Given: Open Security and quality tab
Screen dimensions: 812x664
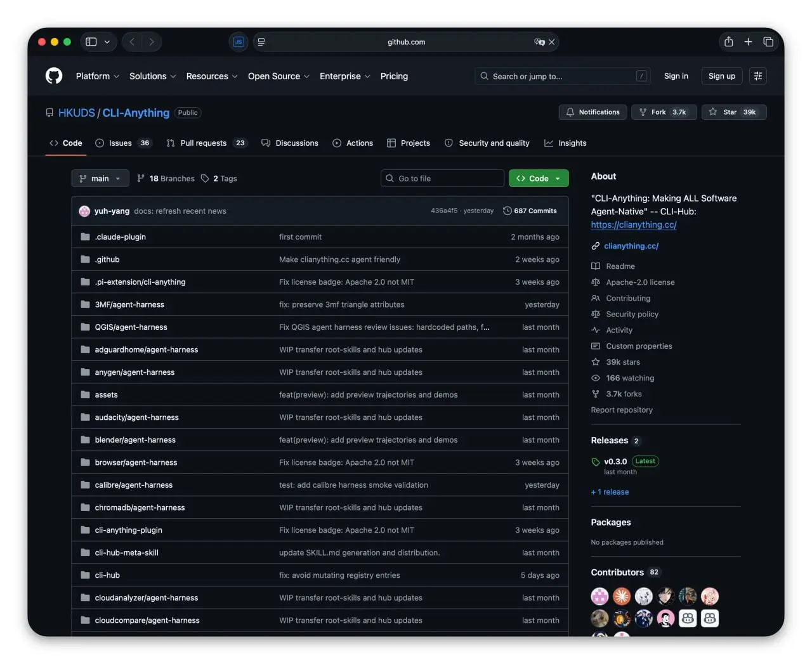Looking at the screenshot, I should tap(487, 143).
